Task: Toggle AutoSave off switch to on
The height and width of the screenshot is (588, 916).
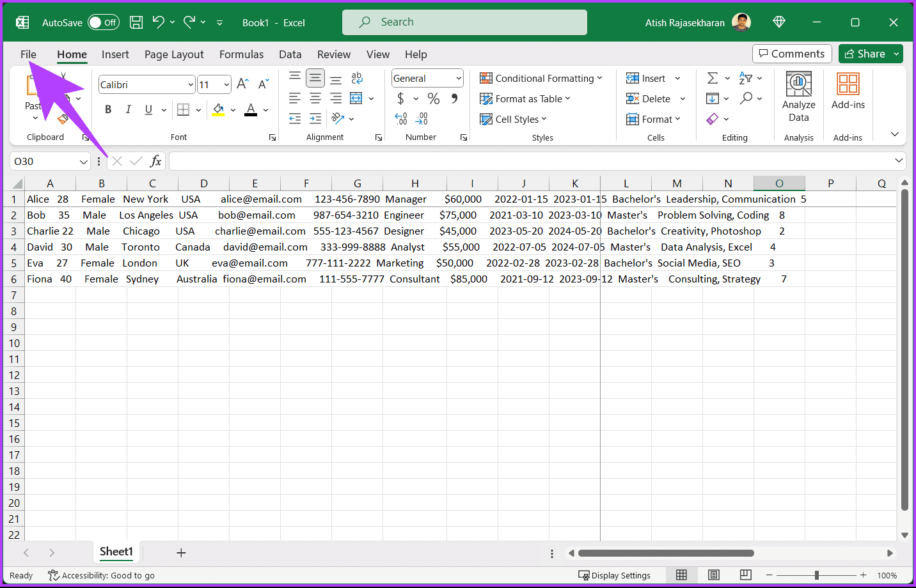Action: (103, 21)
